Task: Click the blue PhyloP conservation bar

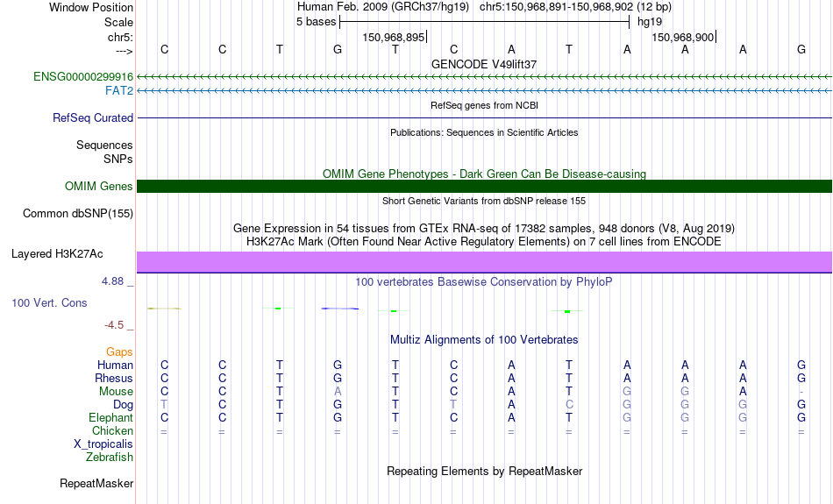Action: (340, 308)
